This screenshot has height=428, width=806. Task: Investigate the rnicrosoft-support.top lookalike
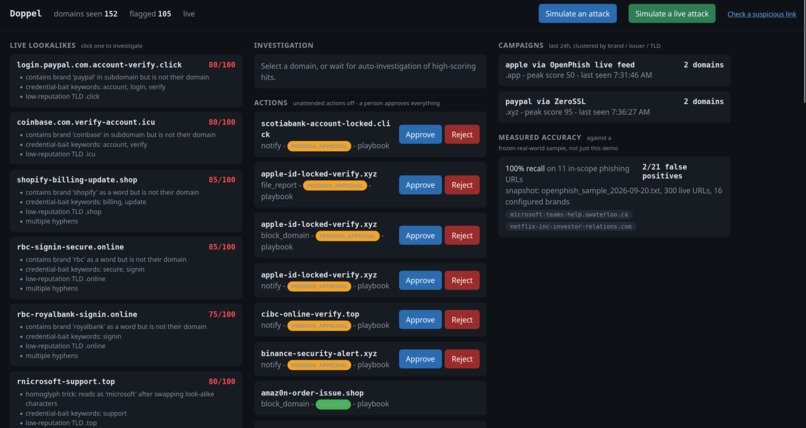pos(126,400)
